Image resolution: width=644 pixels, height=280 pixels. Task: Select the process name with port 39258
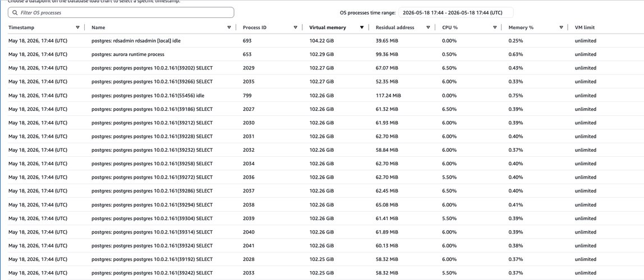pos(152,164)
